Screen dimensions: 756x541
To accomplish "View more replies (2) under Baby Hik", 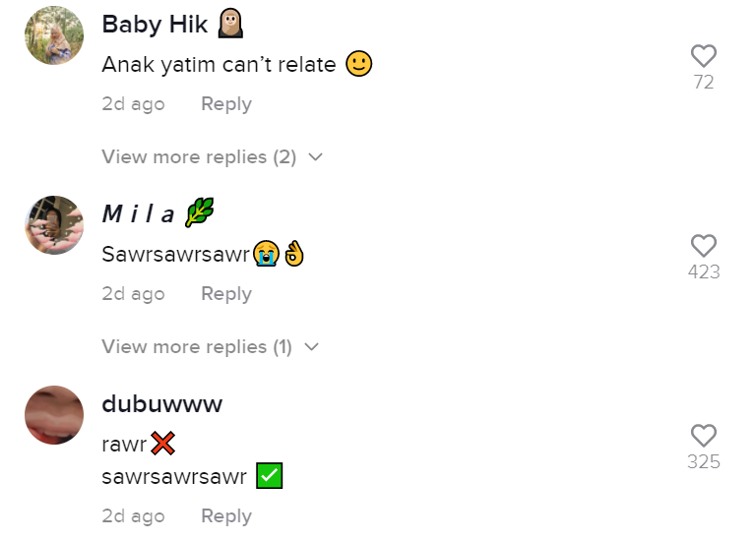I will tap(199, 157).
